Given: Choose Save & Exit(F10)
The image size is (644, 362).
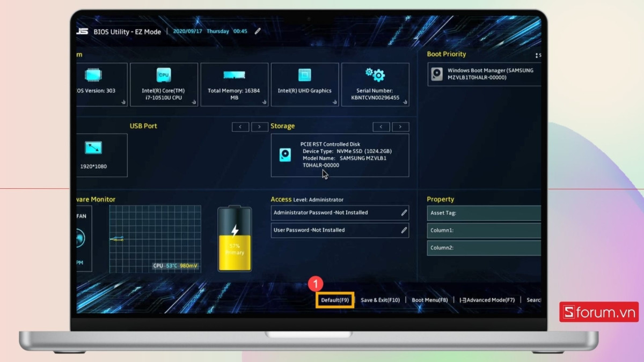Looking at the screenshot, I should coord(380,300).
